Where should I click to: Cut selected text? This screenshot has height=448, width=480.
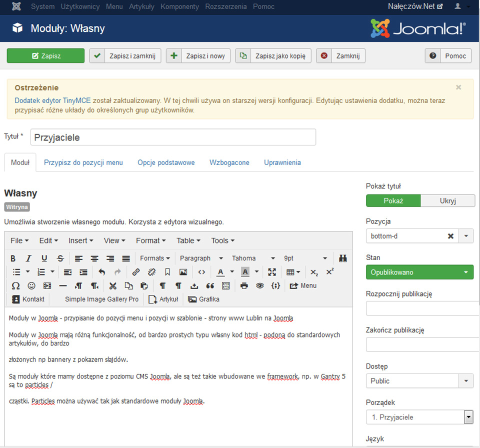(112, 285)
